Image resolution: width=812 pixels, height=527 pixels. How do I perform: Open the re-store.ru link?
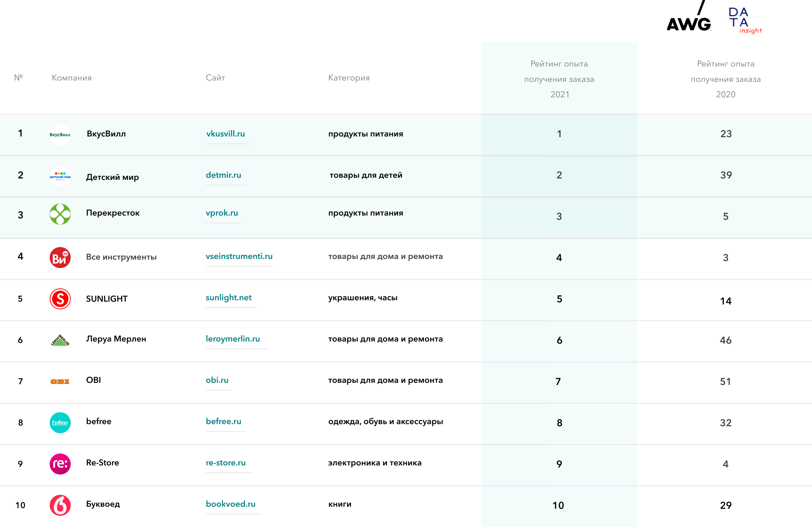226,463
